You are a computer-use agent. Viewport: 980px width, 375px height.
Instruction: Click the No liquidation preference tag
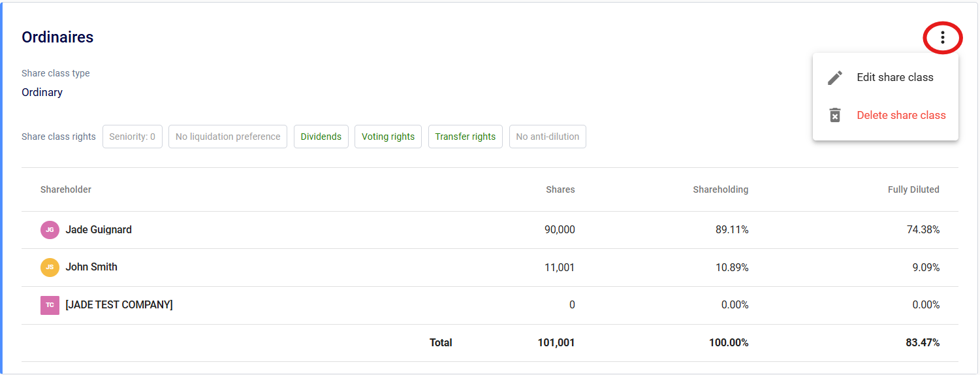click(x=227, y=137)
